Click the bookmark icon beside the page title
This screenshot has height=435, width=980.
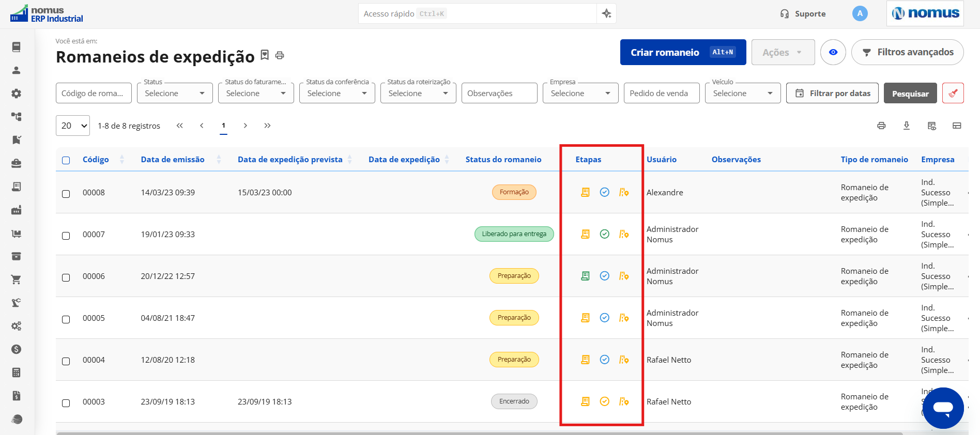265,55
